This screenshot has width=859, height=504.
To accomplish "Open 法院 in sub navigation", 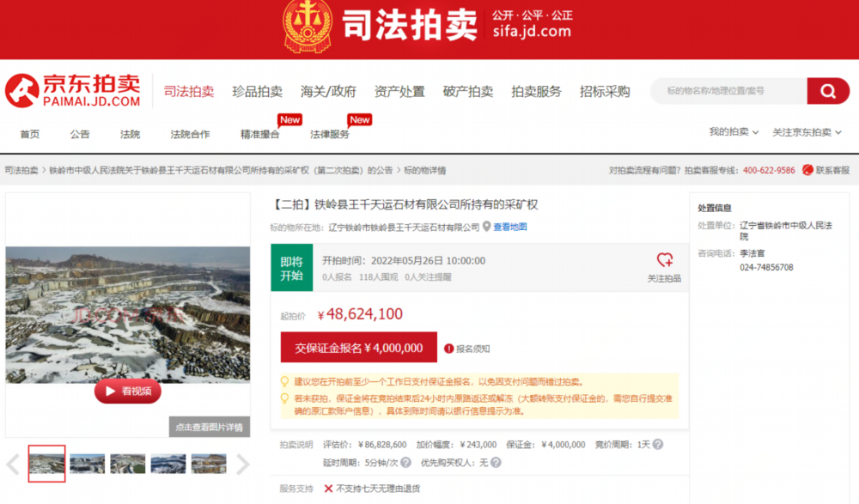I will (x=130, y=134).
